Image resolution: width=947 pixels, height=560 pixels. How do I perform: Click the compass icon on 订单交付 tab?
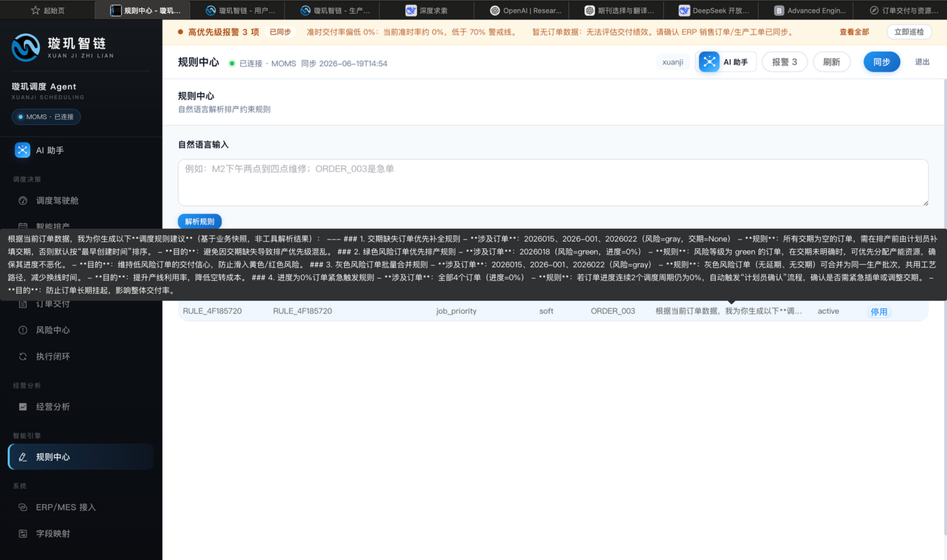click(x=874, y=10)
